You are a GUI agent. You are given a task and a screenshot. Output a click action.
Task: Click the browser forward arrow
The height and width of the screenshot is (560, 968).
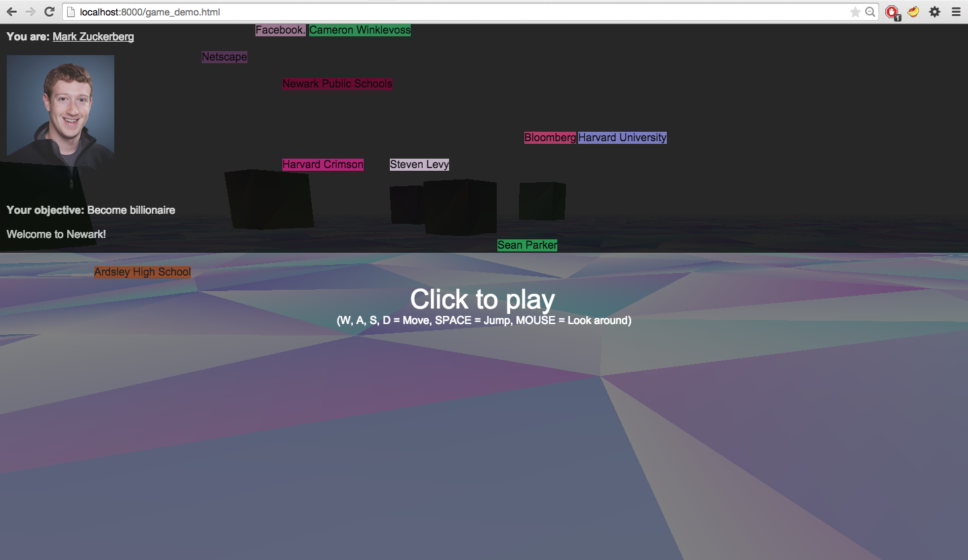(30, 12)
